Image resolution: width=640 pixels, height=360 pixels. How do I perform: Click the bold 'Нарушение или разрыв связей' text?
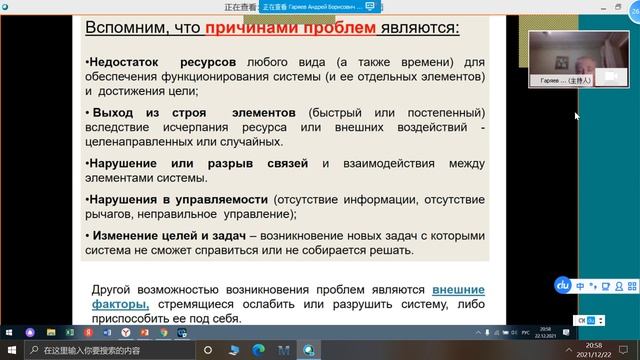[198, 163]
